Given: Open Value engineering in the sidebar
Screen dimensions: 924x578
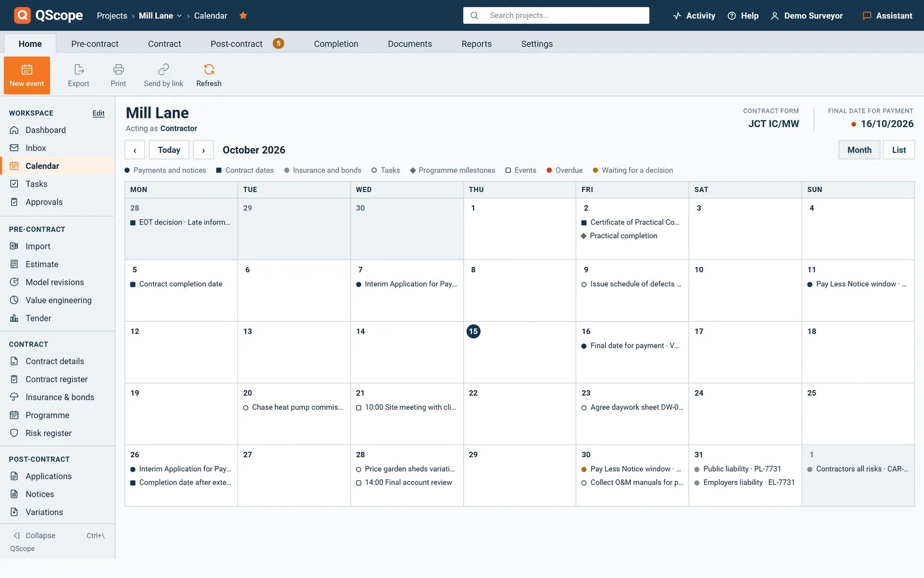Looking at the screenshot, I should (57, 300).
